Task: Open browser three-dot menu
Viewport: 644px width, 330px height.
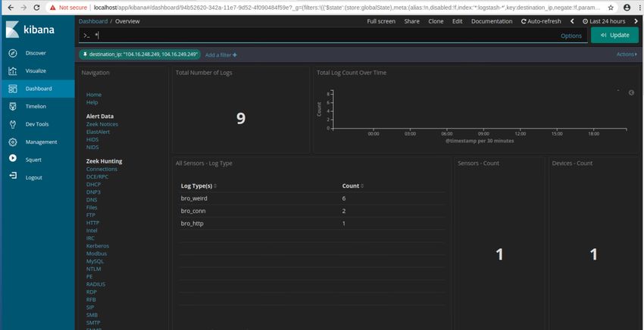Action: 640,8
